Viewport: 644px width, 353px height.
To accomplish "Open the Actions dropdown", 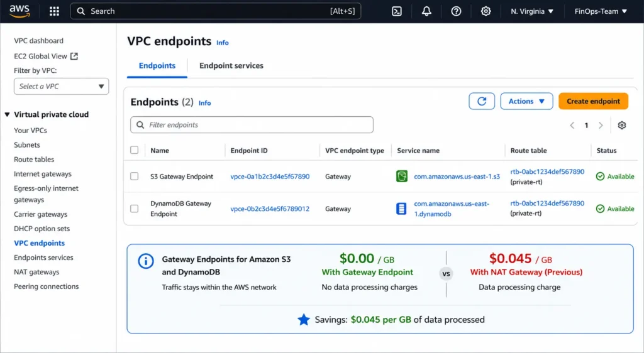I will [x=526, y=101].
